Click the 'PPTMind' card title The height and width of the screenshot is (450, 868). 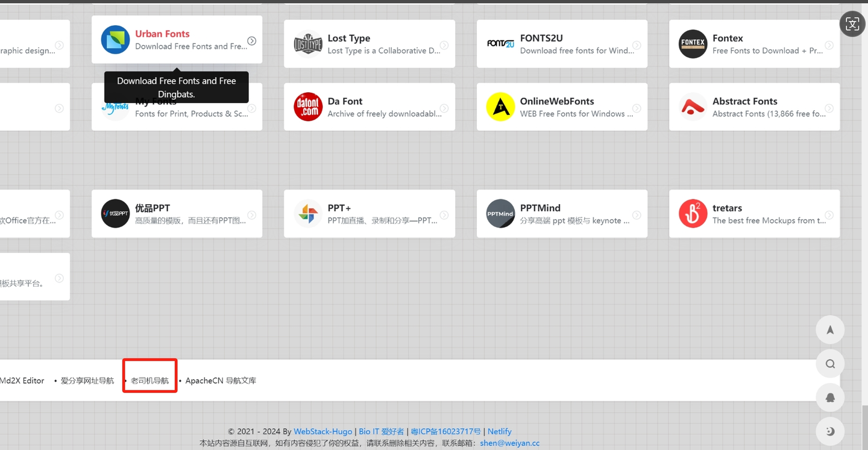pyautogui.click(x=540, y=208)
